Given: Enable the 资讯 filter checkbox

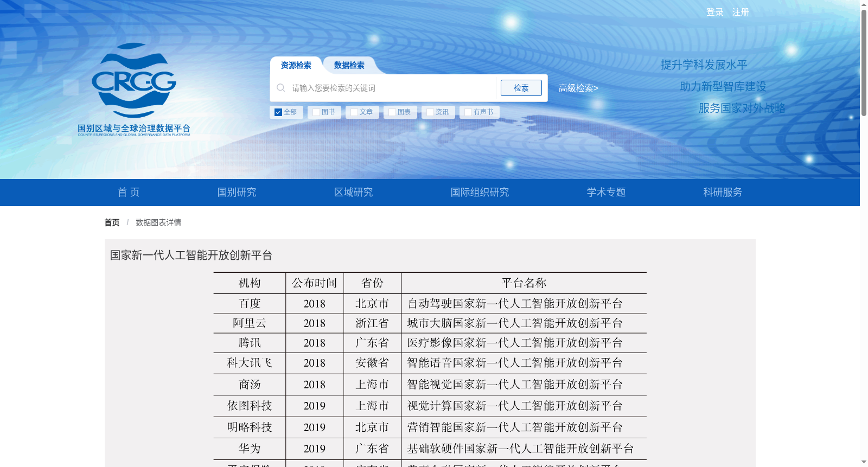Looking at the screenshot, I should point(430,112).
